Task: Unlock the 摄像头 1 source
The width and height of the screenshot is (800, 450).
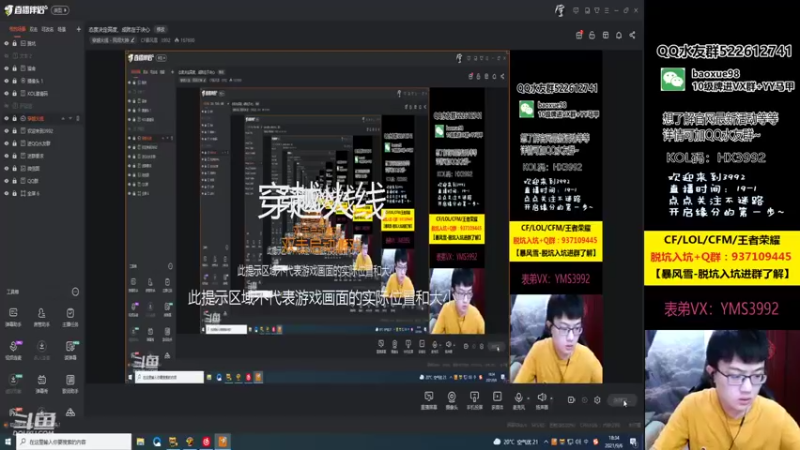Action: click(14, 81)
